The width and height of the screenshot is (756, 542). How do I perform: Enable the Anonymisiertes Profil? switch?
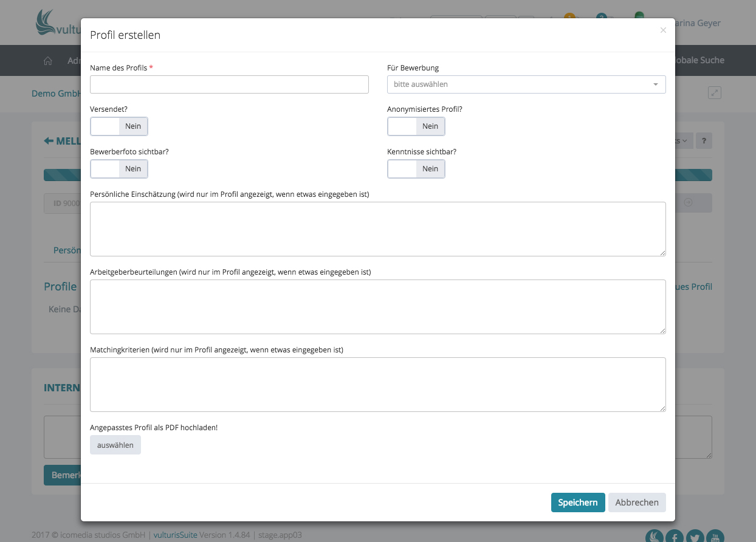[416, 126]
